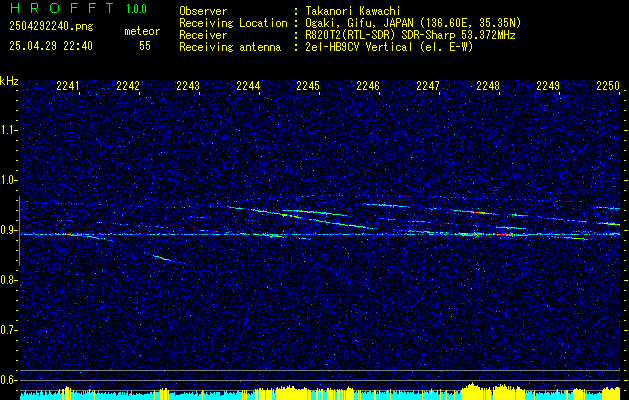Image resolution: width=629 pixels, height=400 pixels.
Task: Click the kHz axis unit label
Action: (9, 81)
